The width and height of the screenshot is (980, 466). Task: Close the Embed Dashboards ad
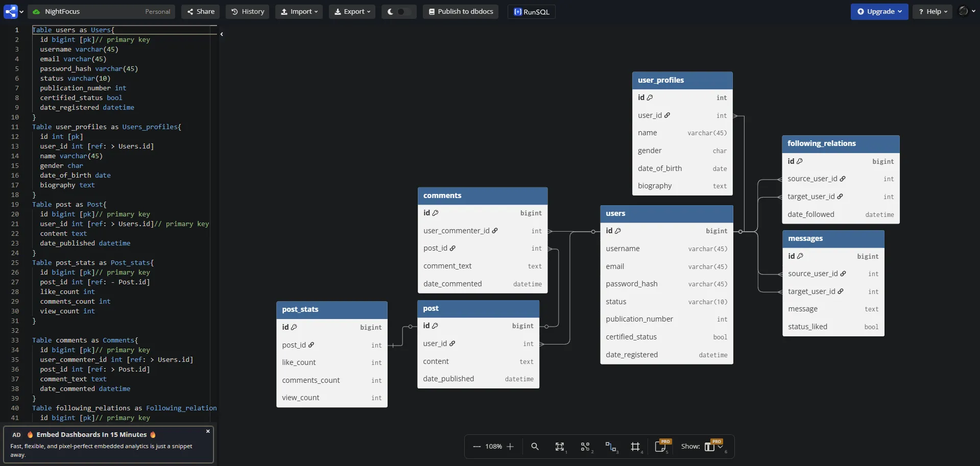(x=208, y=431)
